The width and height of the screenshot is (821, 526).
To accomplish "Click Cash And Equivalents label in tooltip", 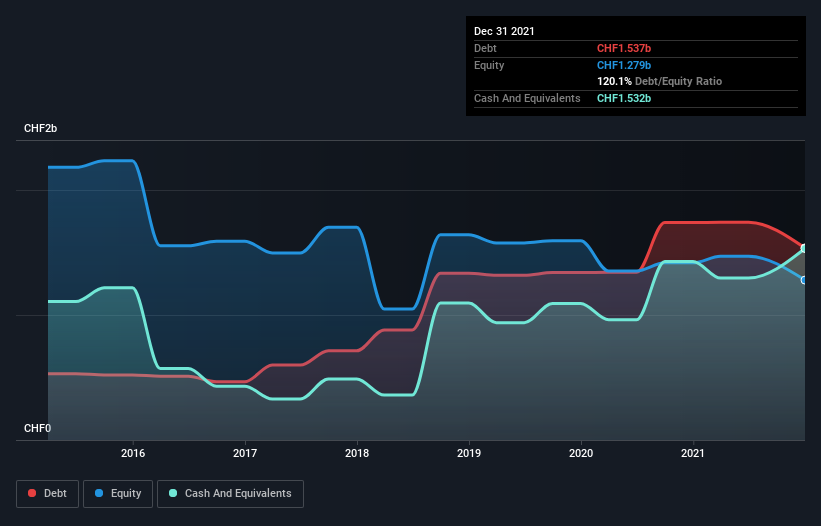I will (x=527, y=98).
